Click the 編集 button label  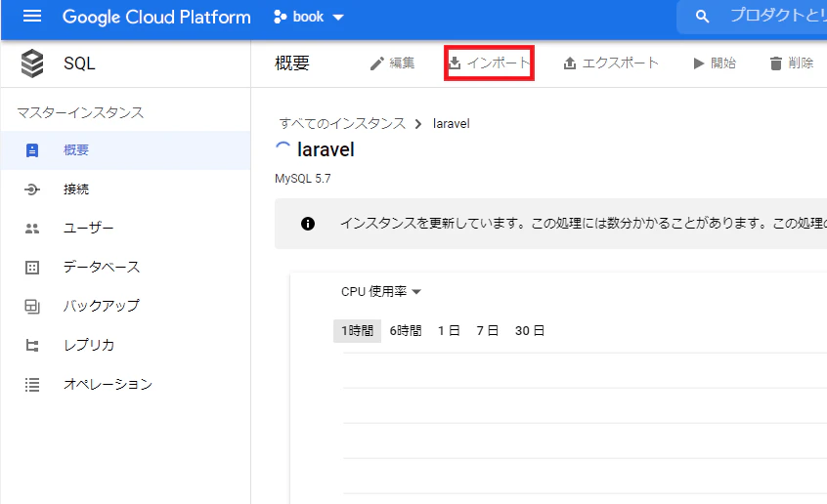pyautogui.click(x=402, y=63)
